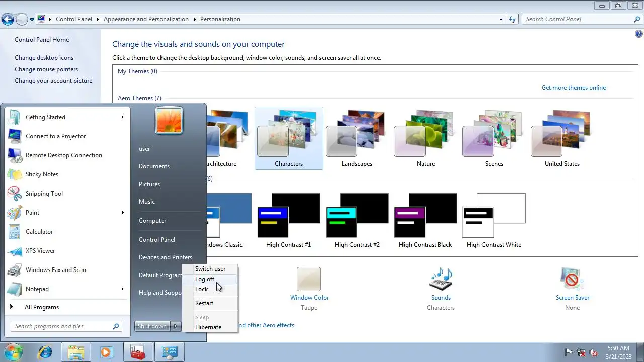Click the help question mark icon
Viewport: 644px width, 362px height.
tap(639, 34)
